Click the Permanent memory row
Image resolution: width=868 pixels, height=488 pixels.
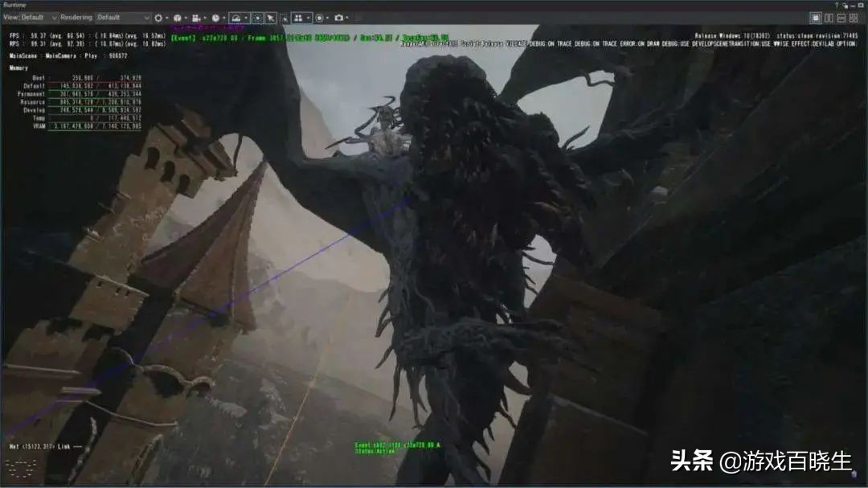point(79,94)
